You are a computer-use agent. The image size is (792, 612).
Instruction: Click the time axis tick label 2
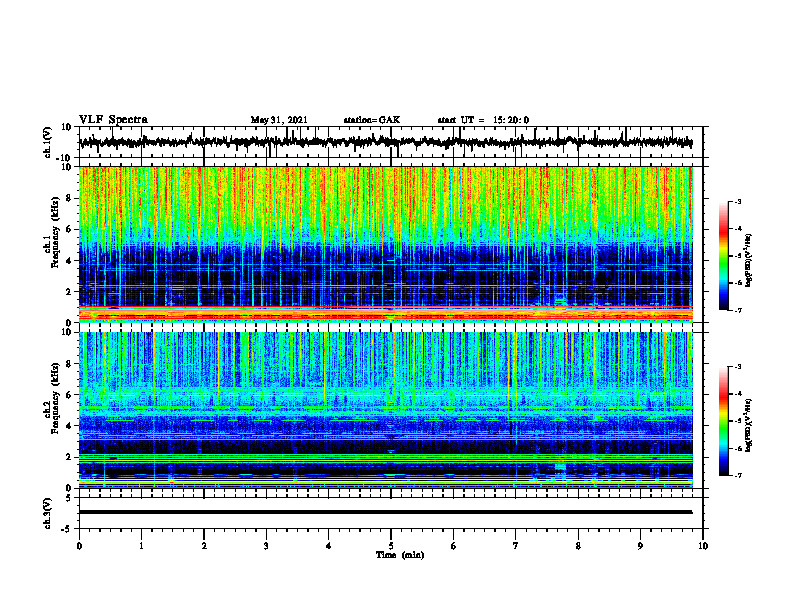[x=204, y=546]
